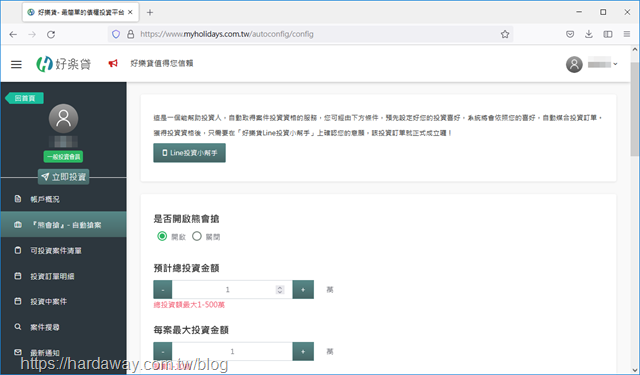Open a new browser tab
640x375 pixels.
point(150,13)
